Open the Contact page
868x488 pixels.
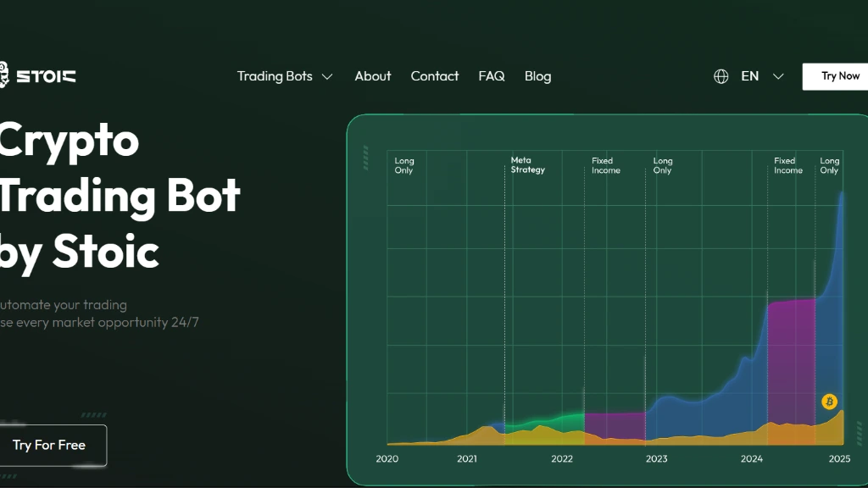coord(435,76)
